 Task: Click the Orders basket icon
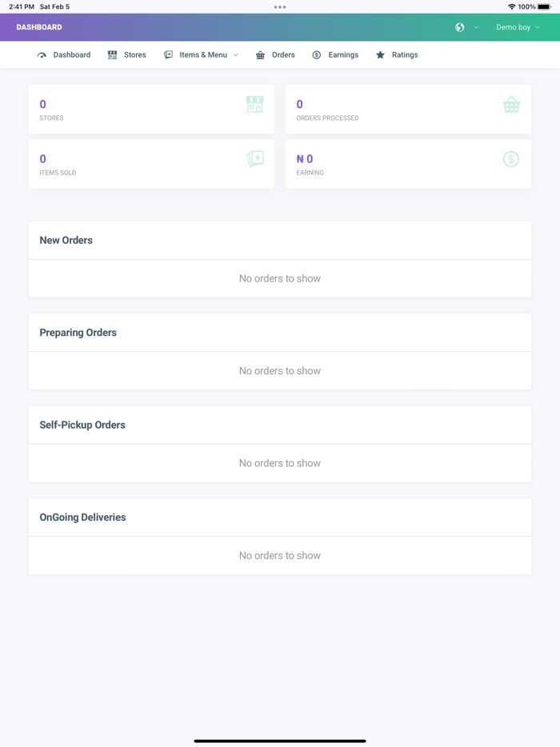(259, 54)
